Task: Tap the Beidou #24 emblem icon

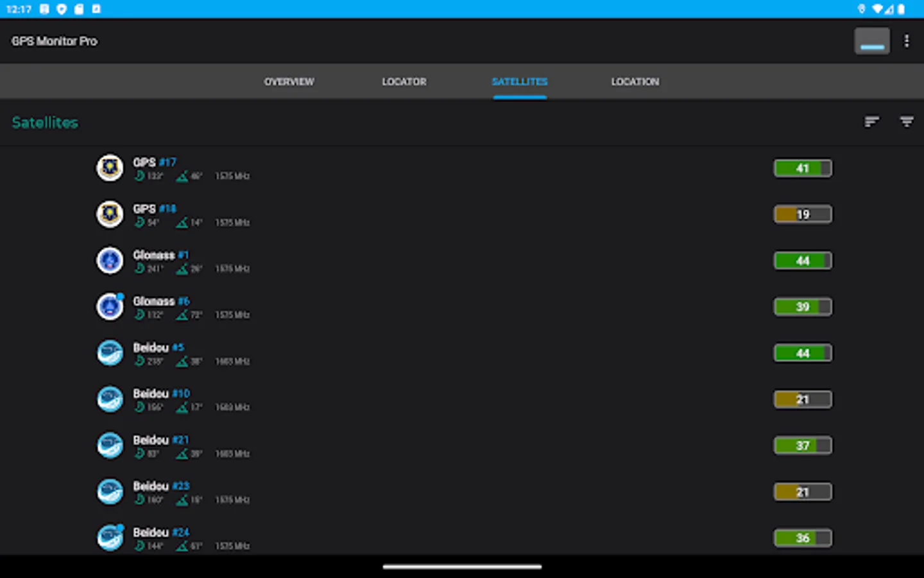Action: coord(110,538)
